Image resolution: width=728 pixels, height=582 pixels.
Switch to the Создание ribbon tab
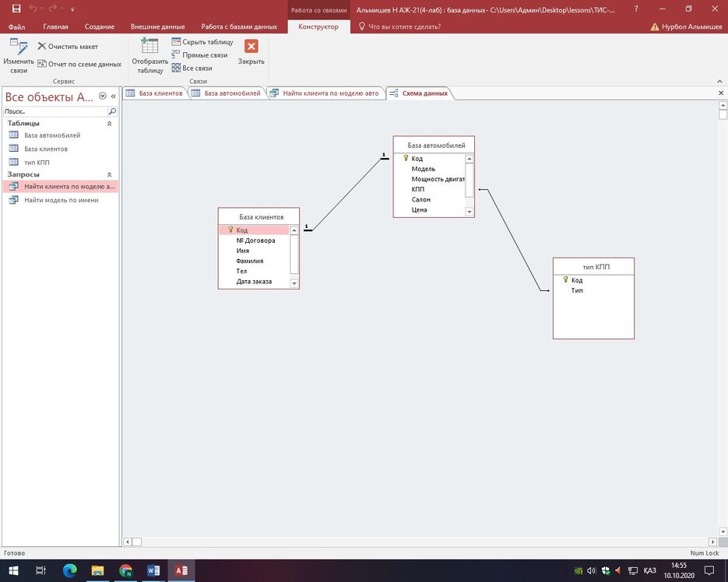(100, 26)
